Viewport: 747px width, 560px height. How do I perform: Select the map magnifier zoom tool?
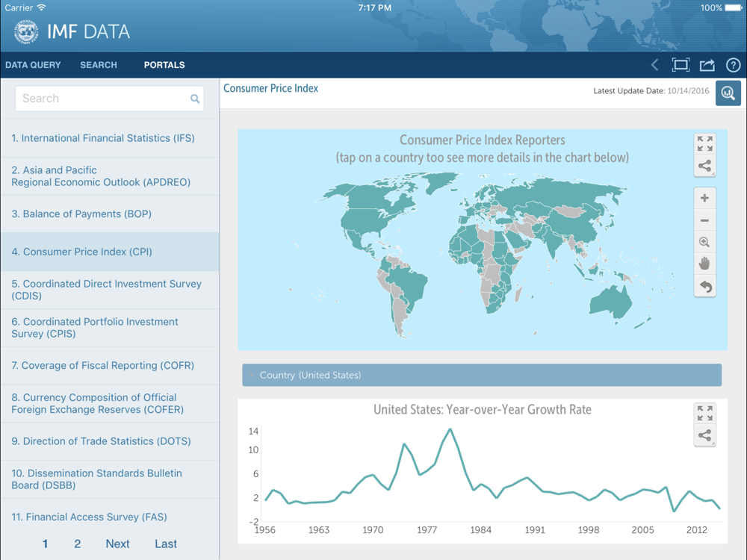(x=704, y=243)
